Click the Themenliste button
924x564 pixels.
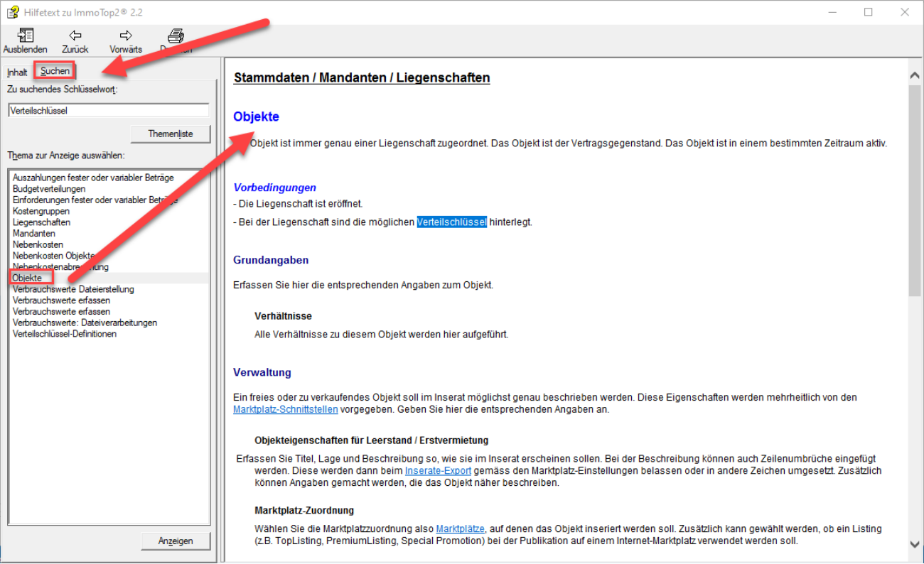point(171,134)
